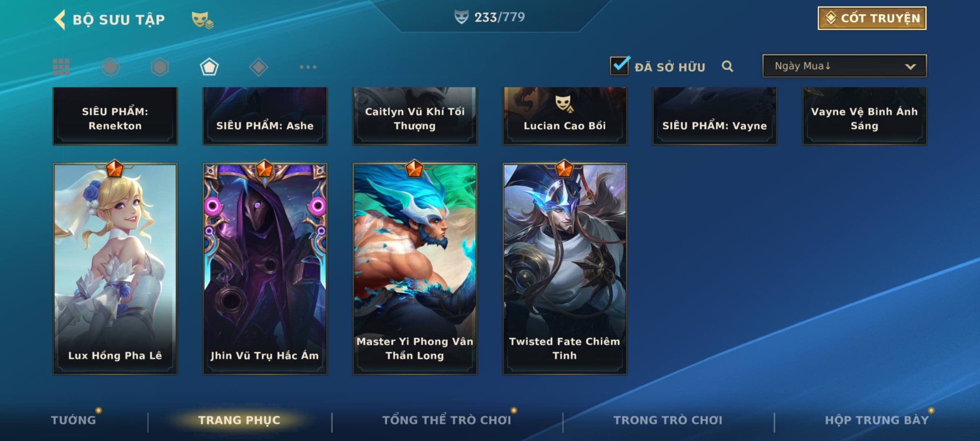
Task: Open the Hộp Trưng Bày tab
Action: pos(877,420)
